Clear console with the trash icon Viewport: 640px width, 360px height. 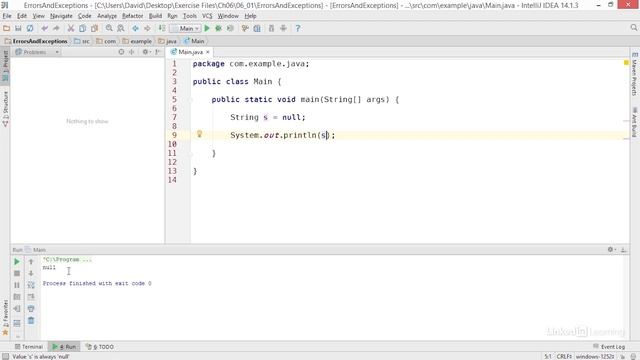(31, 321)
